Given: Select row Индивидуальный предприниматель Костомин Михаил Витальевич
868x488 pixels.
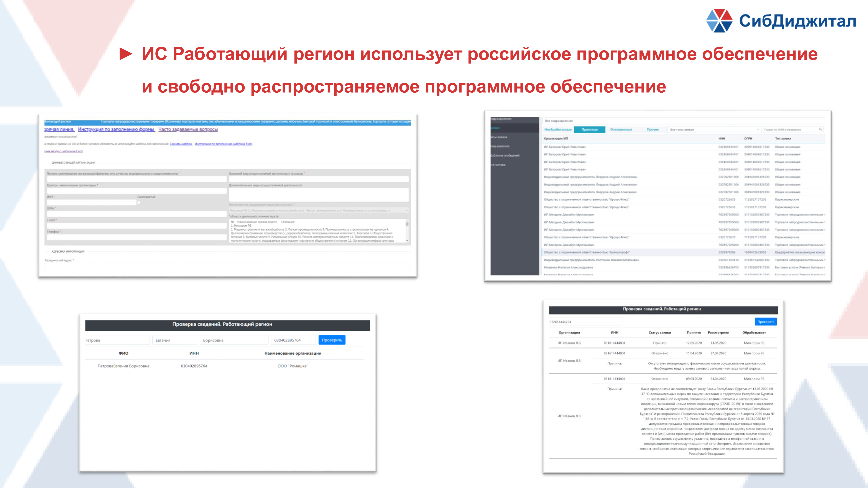Looking at the screenshot, I should [x=683, y=260].
